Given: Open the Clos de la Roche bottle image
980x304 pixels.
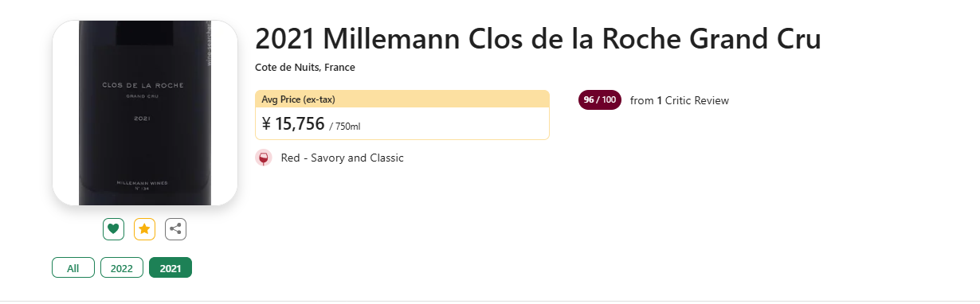Looking at the screenshot, I should tap(145, 113).
